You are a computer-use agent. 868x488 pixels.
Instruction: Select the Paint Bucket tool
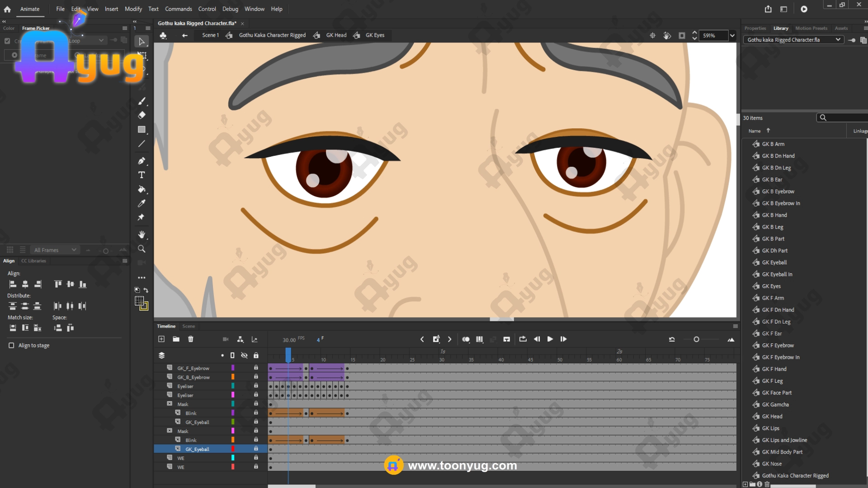[x=142, y=189]
